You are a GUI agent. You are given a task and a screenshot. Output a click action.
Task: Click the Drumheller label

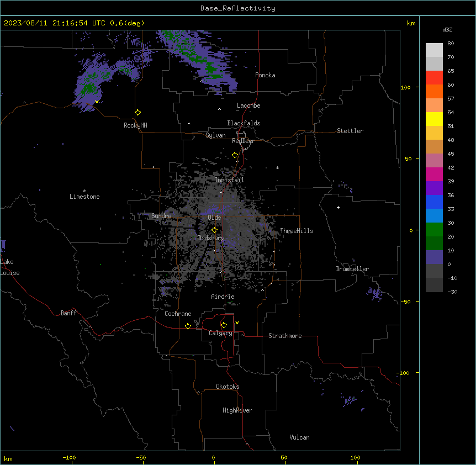(x=352, y=269)
